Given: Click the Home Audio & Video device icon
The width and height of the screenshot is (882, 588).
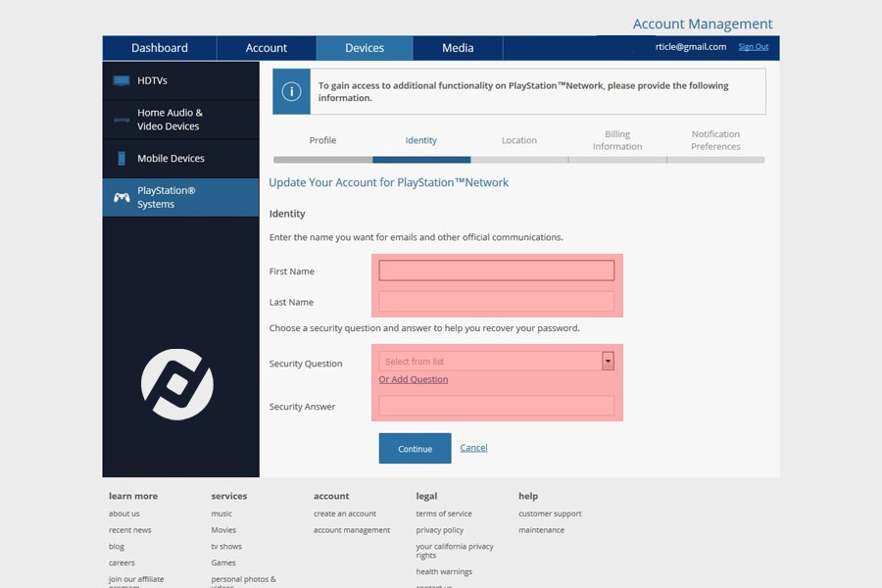Looking at the screenshot, I should point(122,120).
